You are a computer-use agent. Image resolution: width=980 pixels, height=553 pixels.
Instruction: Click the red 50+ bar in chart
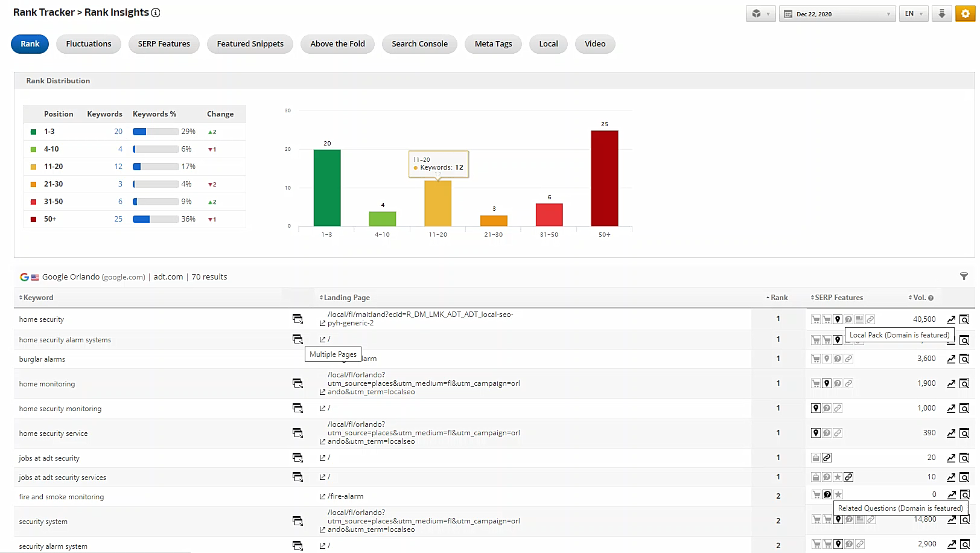coord(604,178)
